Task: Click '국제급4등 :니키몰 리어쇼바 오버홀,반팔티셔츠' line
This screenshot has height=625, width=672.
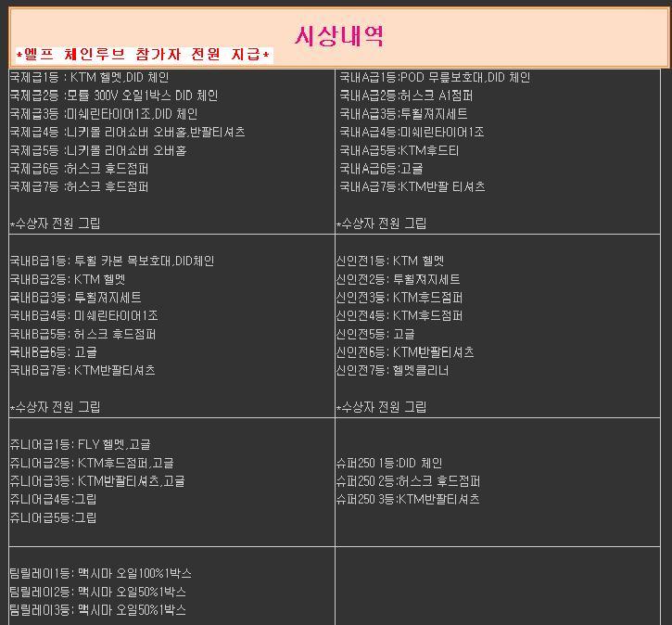Action: pos(127,132)
